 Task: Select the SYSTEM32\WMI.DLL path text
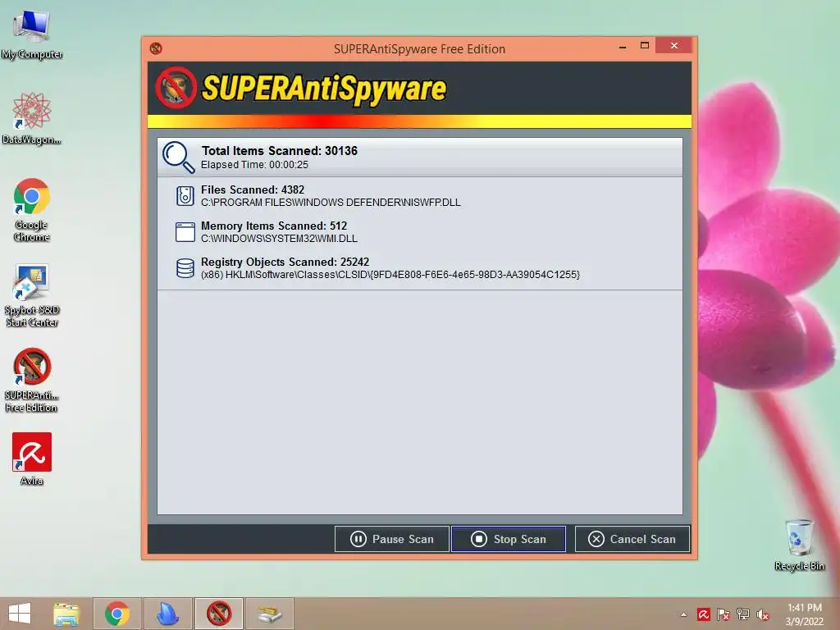point(279,239)
